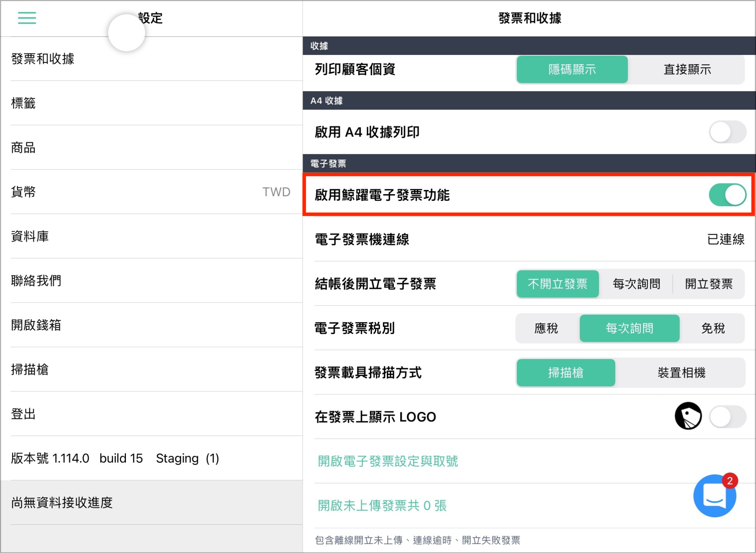Choose 每次詢問 for 結帳後開立電子發票

(x=636, y=284)
